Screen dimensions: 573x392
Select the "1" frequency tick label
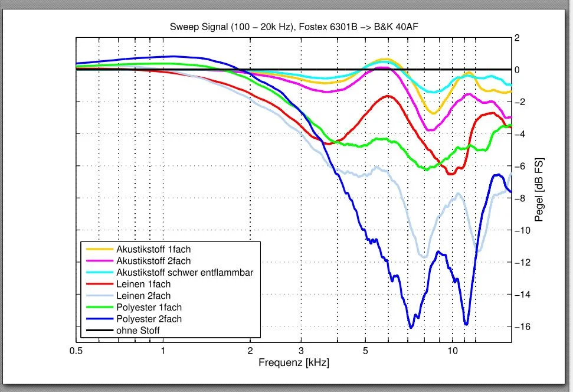(x=163, y=351)
